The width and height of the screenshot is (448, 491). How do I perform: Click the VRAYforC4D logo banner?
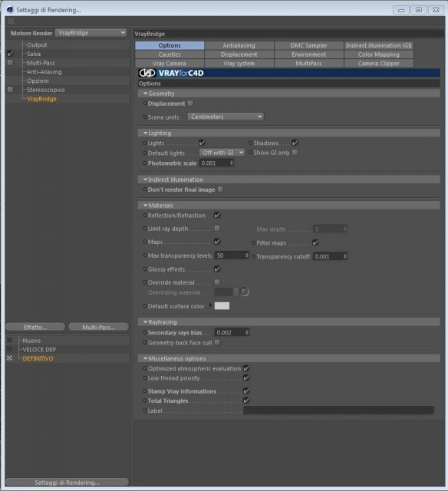(289, 73)
